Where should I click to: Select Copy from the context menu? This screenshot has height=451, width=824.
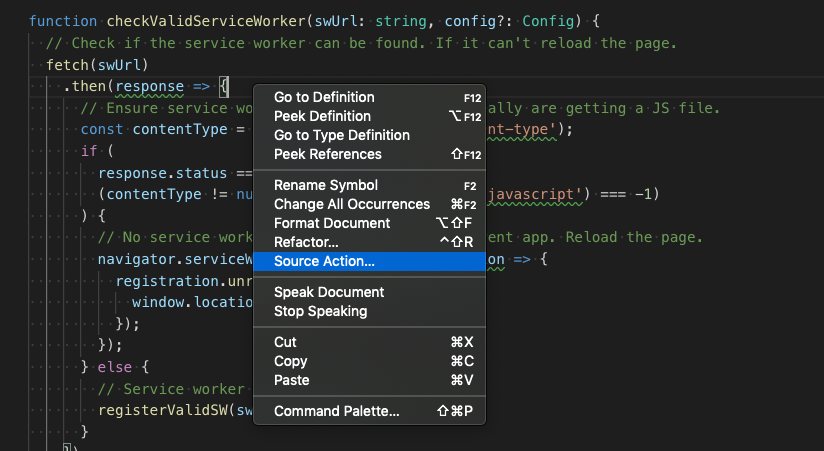tap(290, 361)
